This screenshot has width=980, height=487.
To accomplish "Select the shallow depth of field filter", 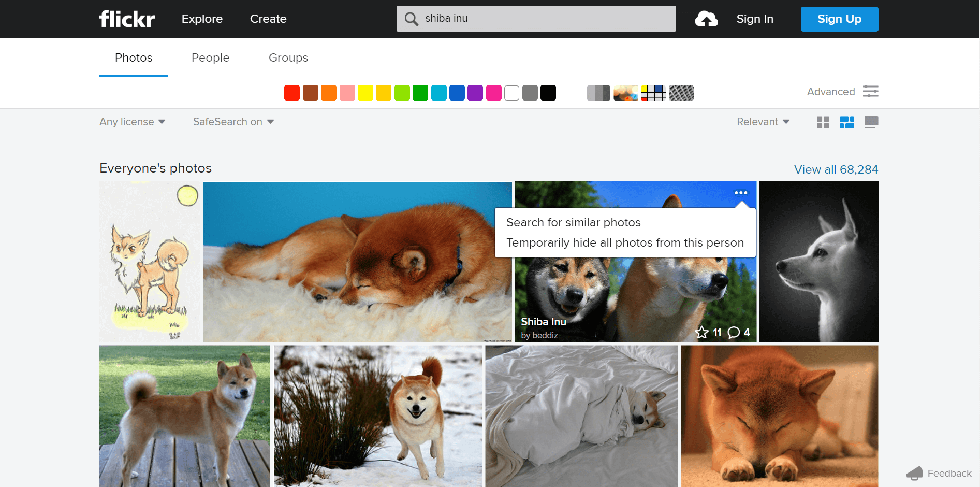I will 626,93.
